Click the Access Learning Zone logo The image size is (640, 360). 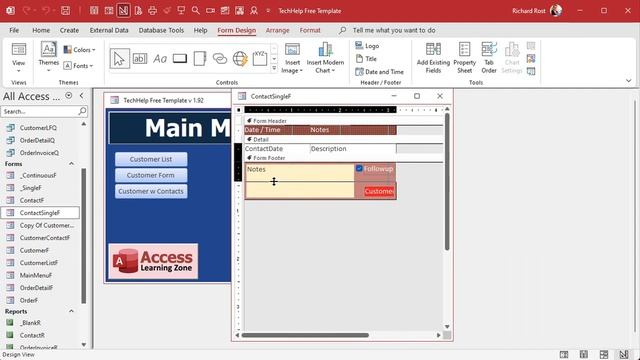click(x=153, y=261)
